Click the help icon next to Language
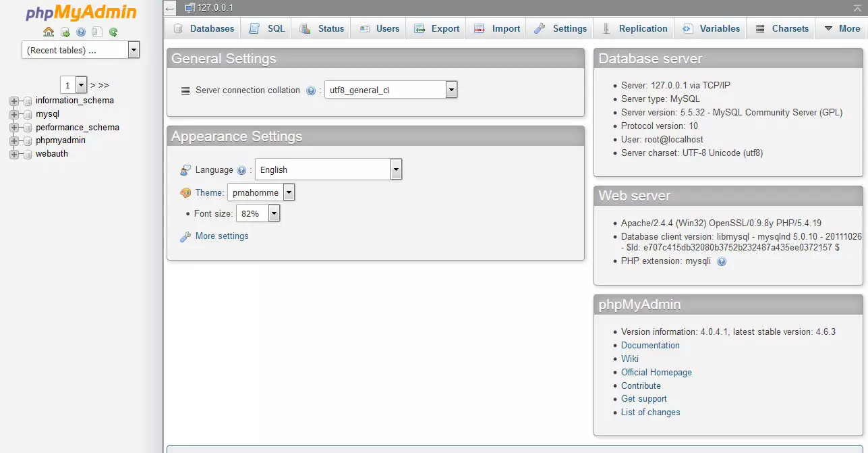This screenshot has height=453, width=868. [x=241, y=170]
